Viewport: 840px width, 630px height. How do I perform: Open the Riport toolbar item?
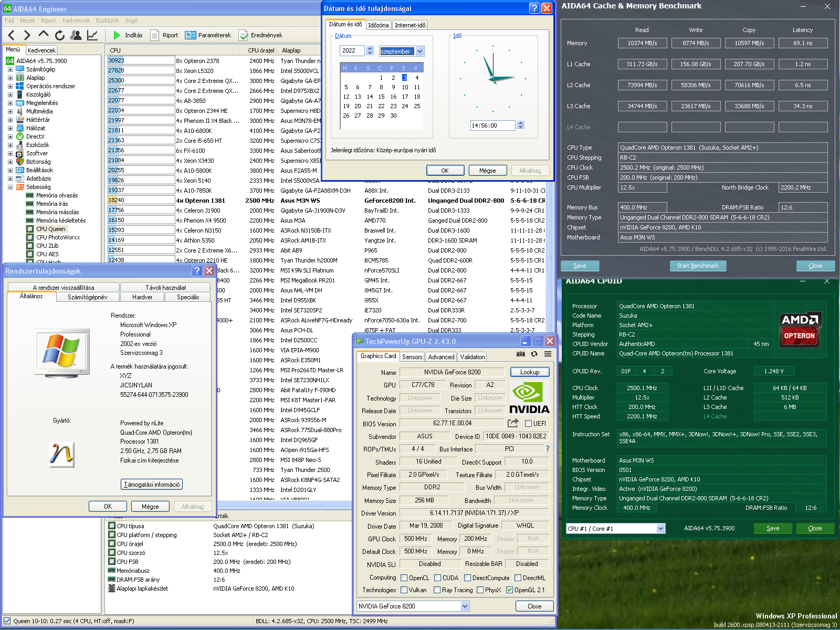pos(164,35)
